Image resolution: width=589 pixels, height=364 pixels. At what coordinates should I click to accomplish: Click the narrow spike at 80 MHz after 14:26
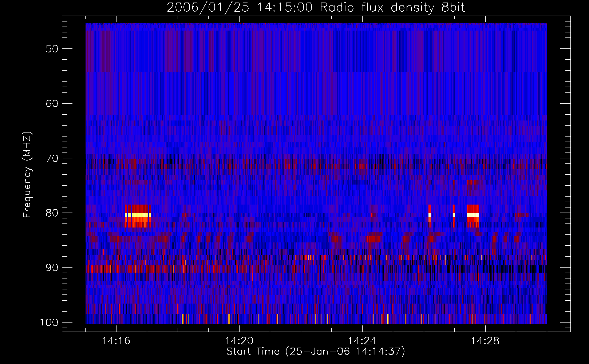point(430,215)
